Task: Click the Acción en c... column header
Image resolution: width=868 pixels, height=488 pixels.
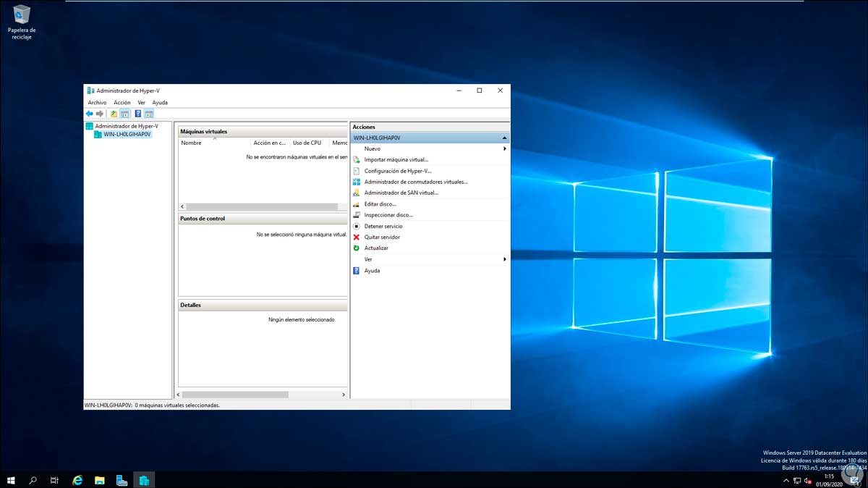Action: tap(271, 143)
